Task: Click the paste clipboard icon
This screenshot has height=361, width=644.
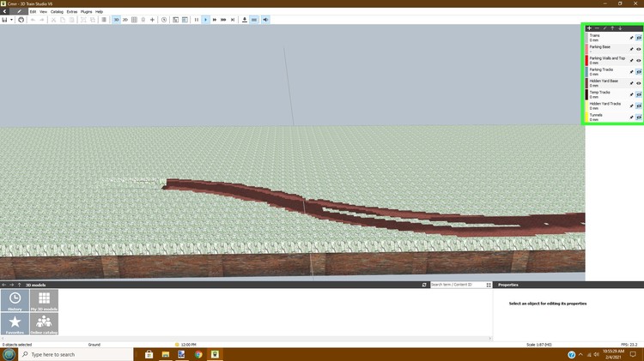Action: pyautogui.click(x=71, y=20)
